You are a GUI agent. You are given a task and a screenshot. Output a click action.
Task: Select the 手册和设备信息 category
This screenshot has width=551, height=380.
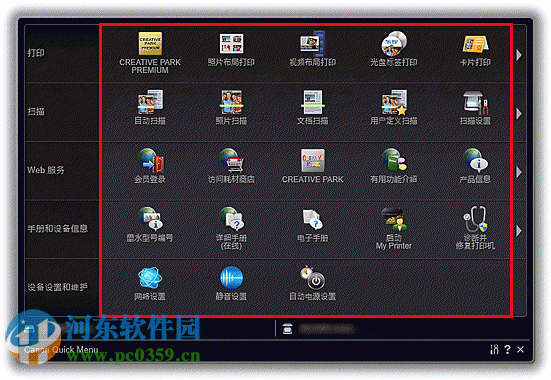(x=62, y=229)
